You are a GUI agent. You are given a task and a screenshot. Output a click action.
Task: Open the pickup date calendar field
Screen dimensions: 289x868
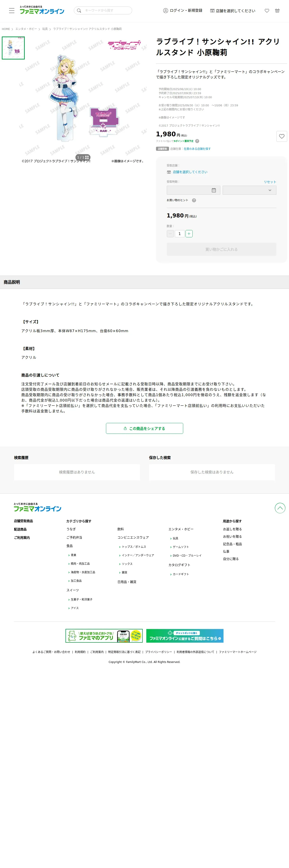point(193,190)
